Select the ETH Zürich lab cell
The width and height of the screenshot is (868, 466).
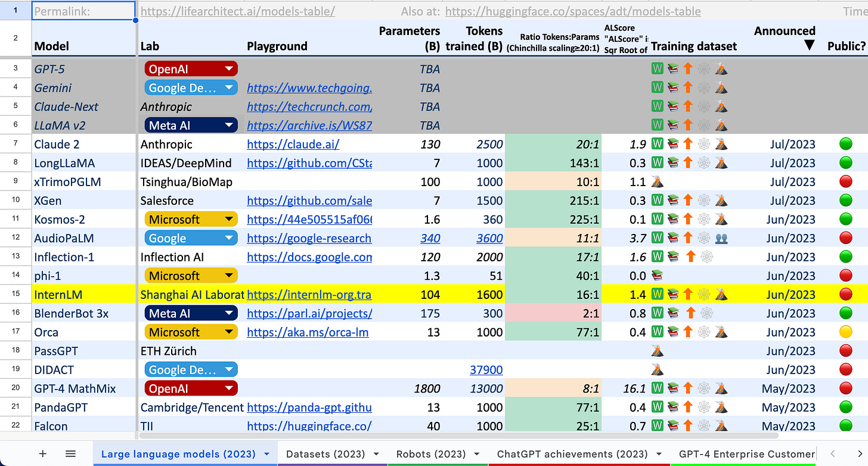click(x=191, y=351)
